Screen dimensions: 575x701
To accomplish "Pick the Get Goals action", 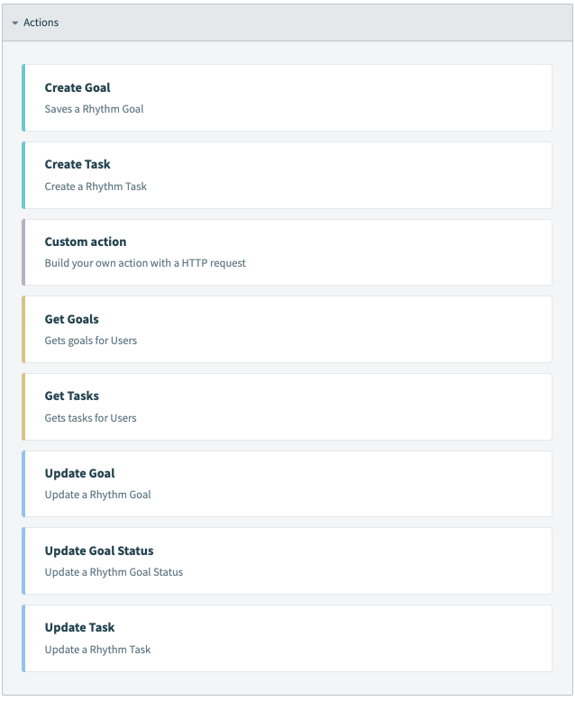I will 287,329.
